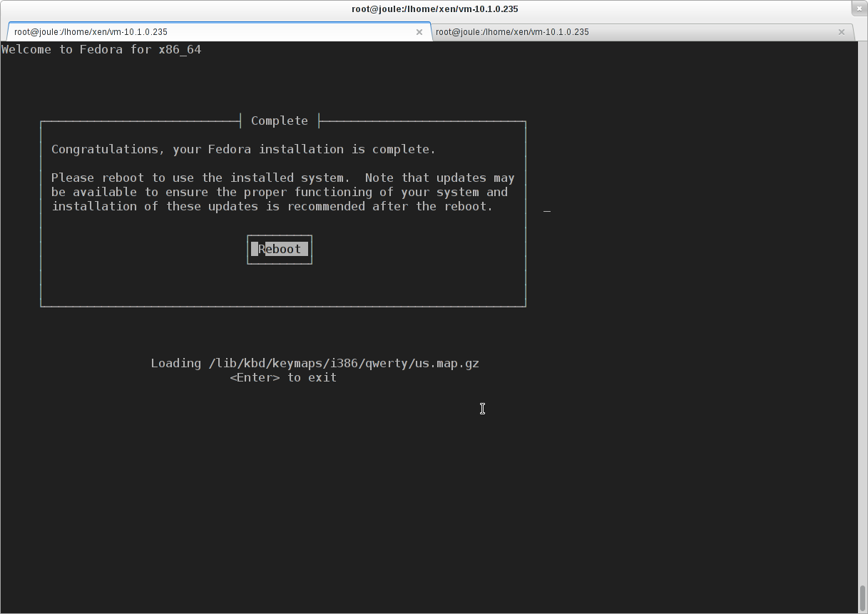
Task: Click the 'Welcome to Fedora for x86_64' text
Action: pos(101,49)
